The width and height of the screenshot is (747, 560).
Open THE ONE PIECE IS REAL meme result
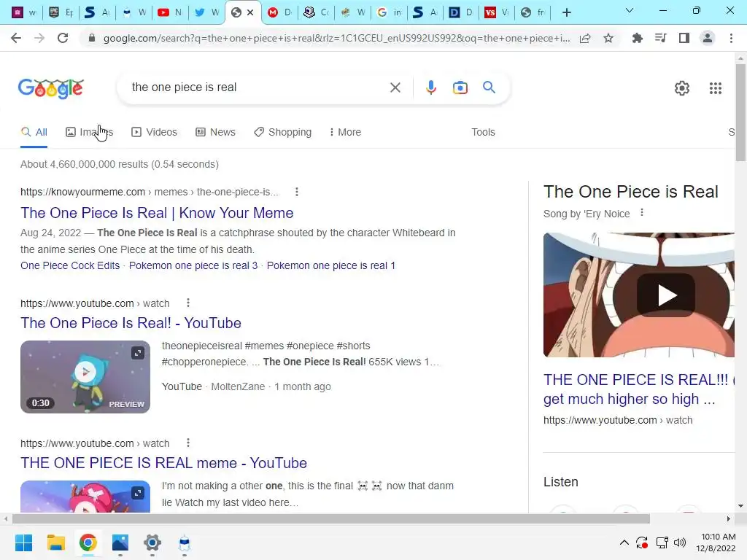click(x=163, y=463)
